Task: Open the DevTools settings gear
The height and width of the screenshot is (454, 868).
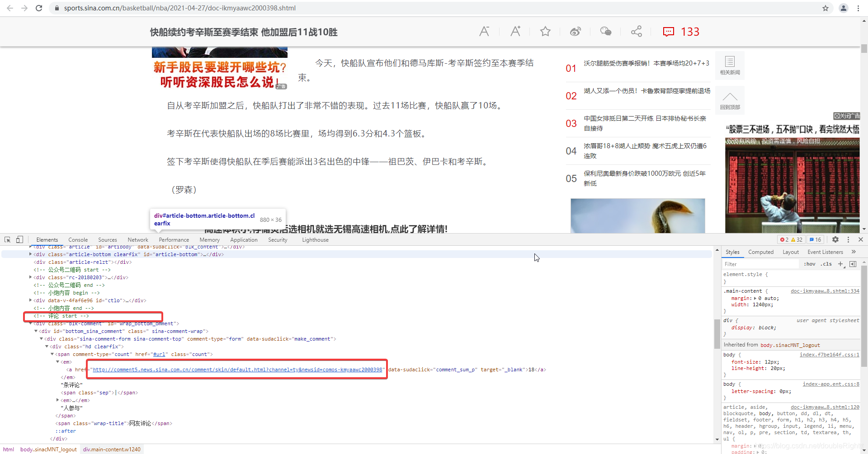Action: [835, 239]
